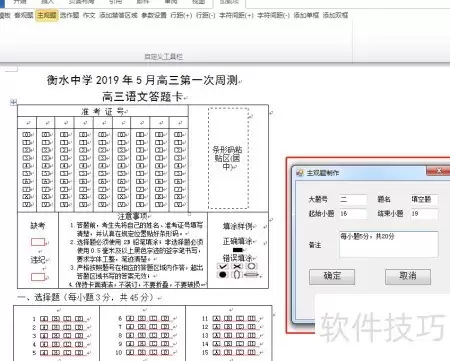Tick the red 违纪 box
The height and width of the screenshot is (361, 450).
38,277
